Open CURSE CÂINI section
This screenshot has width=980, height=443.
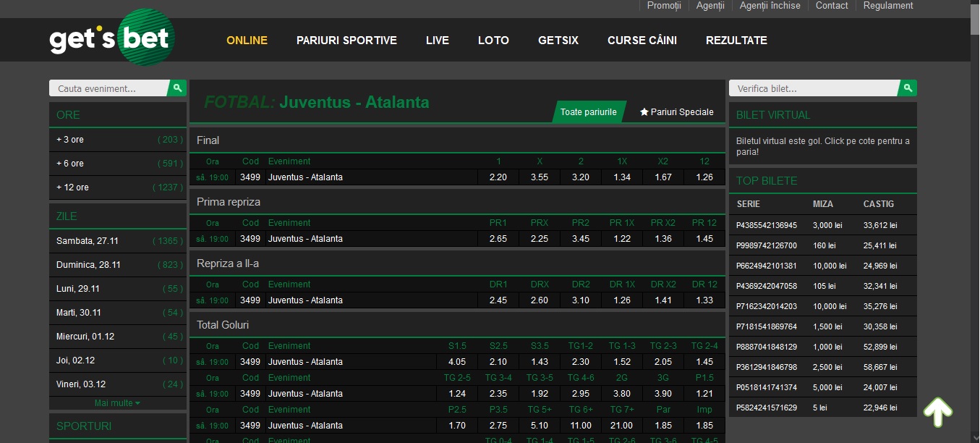(x=642, y=41)
